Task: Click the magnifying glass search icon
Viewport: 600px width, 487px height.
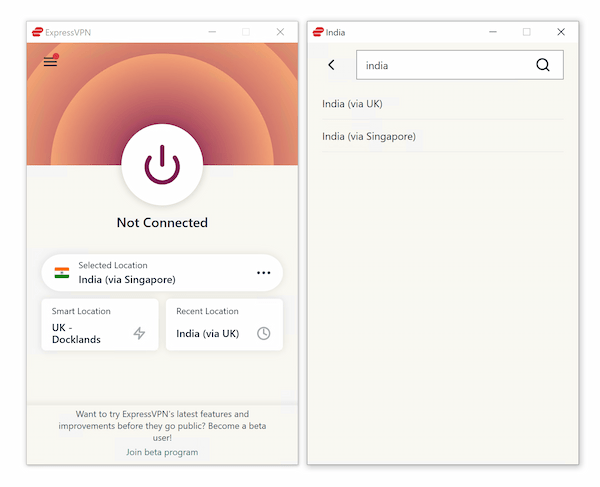Action: [x=543, y=65]
